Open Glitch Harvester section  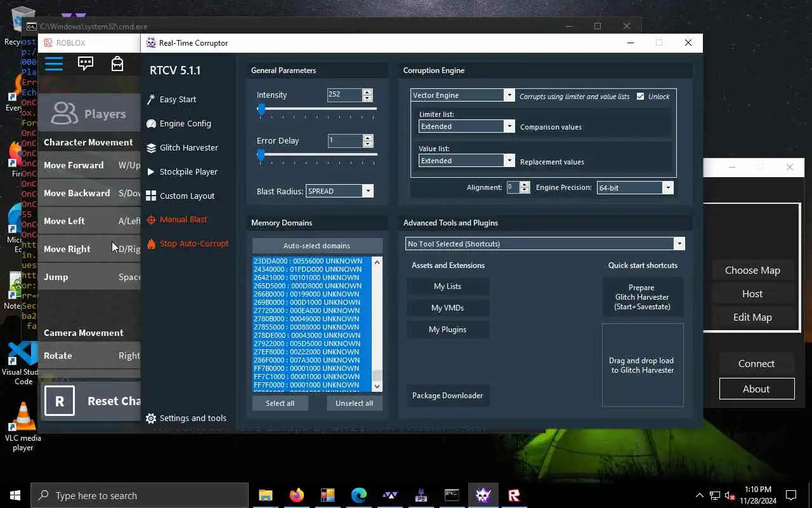point(189,148)
